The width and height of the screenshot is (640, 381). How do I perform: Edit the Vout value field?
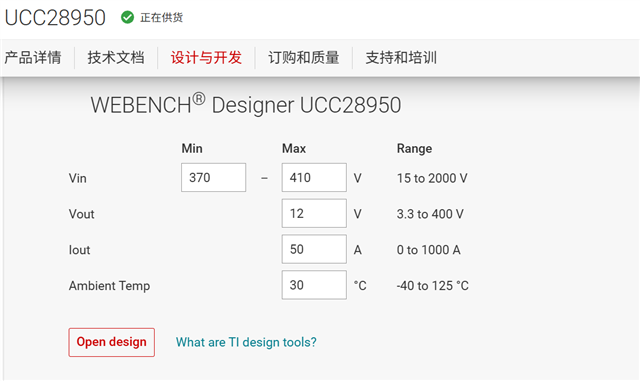(x=314, y=214)
